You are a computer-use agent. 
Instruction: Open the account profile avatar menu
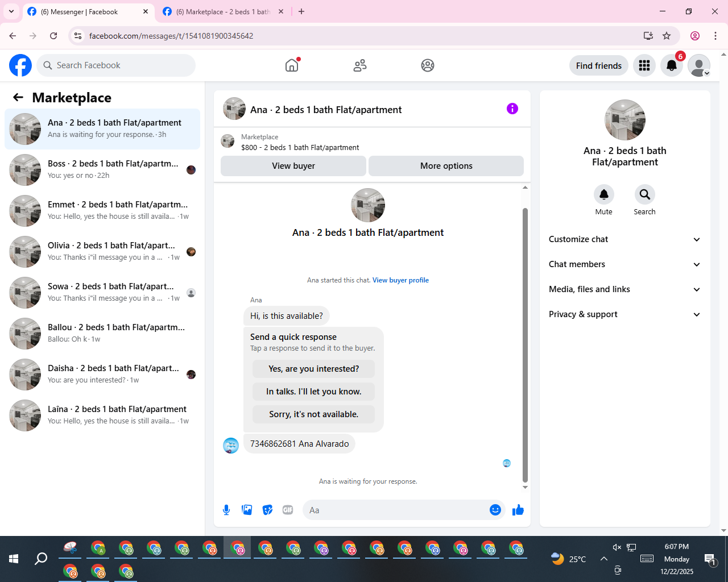point(699,65)
